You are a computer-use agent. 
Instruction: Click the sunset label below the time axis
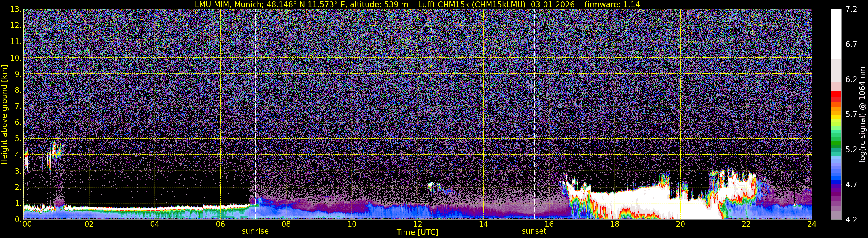click(534, 231)
